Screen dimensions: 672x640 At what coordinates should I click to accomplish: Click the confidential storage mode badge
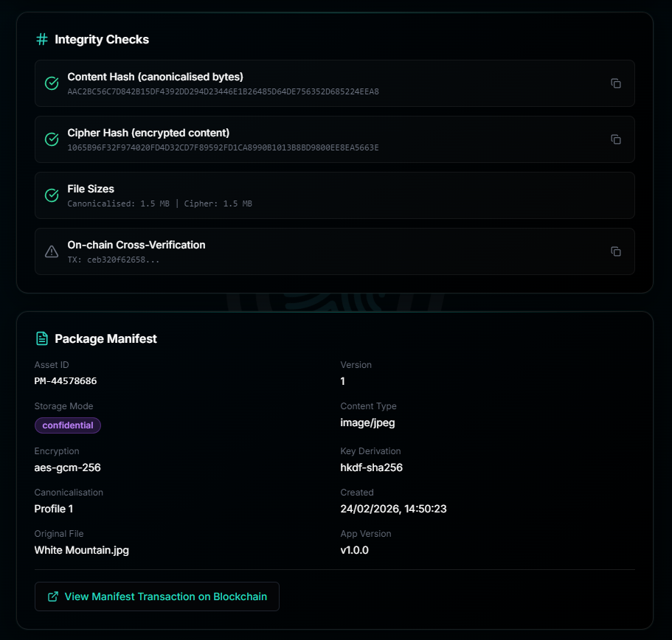click(x=68, y=425)
